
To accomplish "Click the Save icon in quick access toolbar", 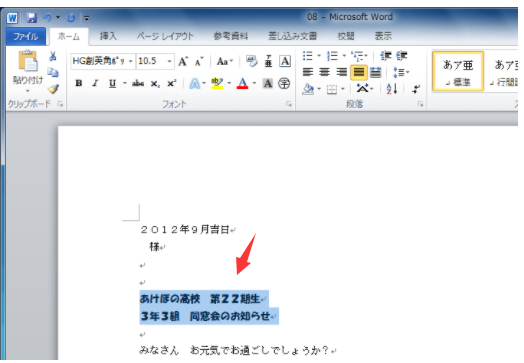I will (32, 17).
